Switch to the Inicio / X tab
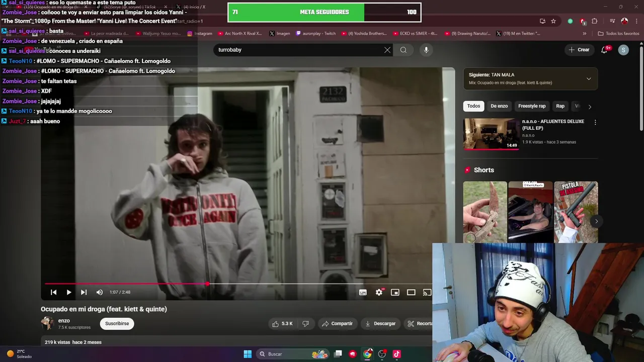The image size is (644, 362). pos(194,7)
